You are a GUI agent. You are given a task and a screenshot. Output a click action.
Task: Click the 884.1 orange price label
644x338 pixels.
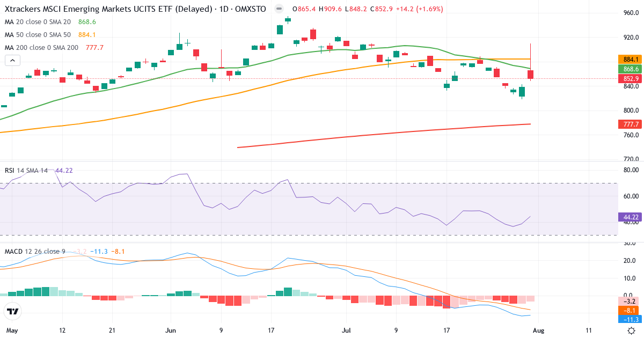[x=630, y=59]
